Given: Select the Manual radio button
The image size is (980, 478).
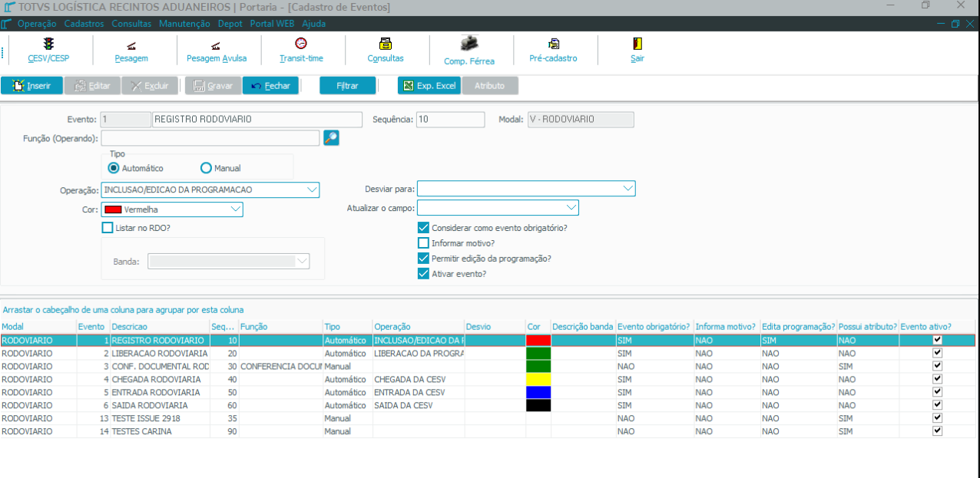Looking at the screenshot, I should [206, 168].
